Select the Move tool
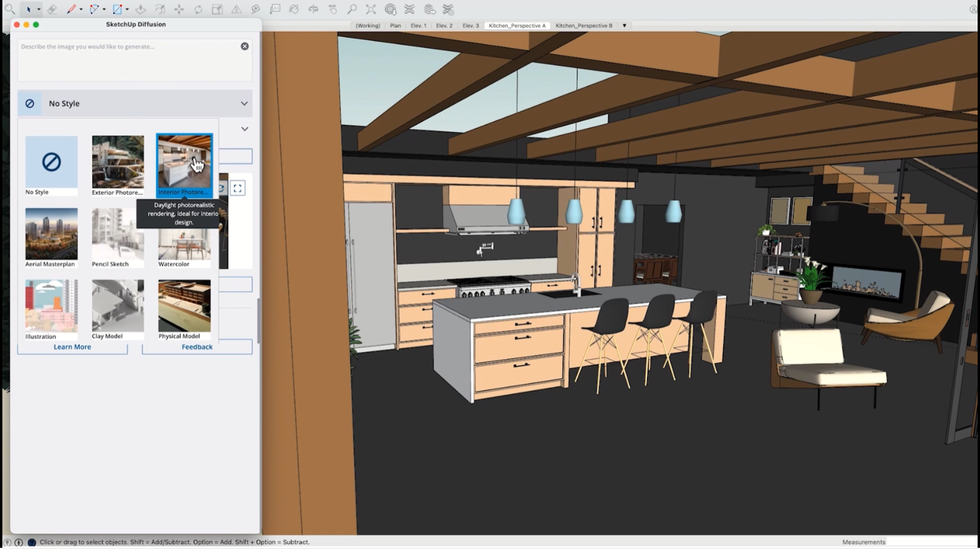Screen dimensions: 980x549 pyautogui.click(x=179, y=10)
